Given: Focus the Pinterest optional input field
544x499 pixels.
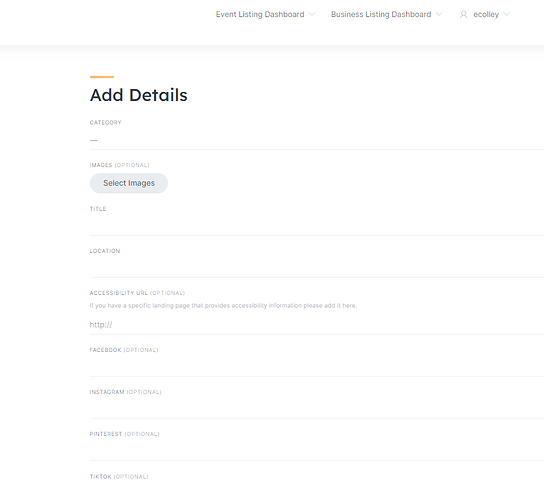Looking at the screenshot, I should (317, 451).
